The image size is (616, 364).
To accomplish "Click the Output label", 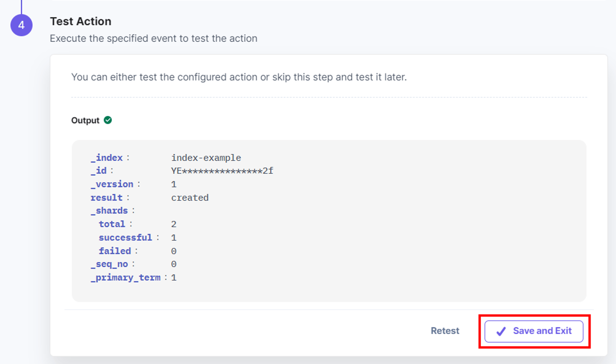I will coord(85,120).
